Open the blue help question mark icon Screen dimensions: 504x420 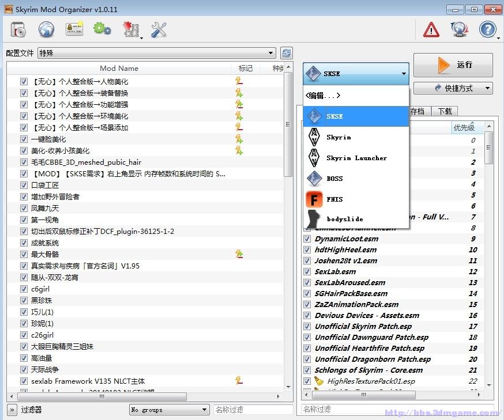click(x=488, y=29)
